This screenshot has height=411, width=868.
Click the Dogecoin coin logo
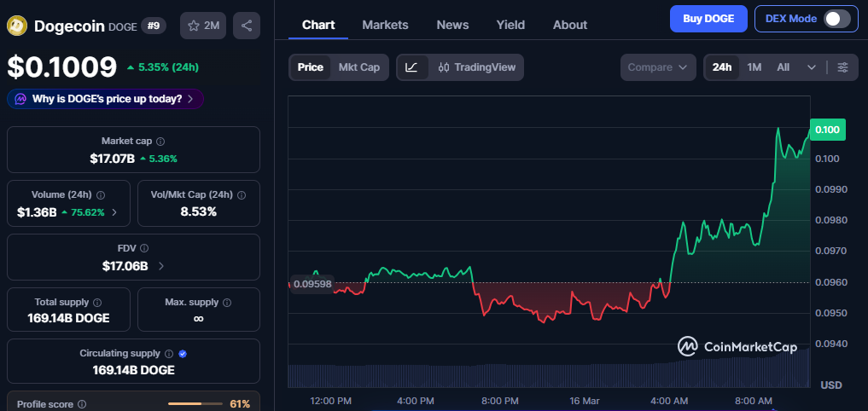[17, 26]
